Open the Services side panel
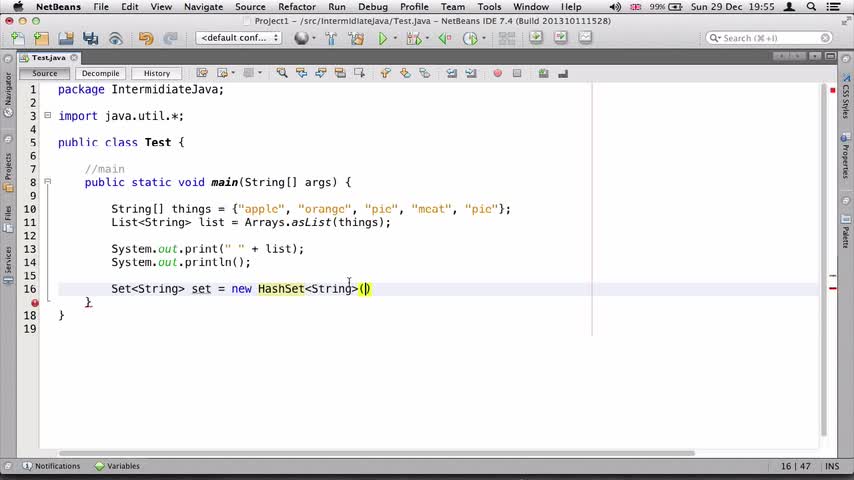The width and height of the screenshot is (854, 480). pyautogui.click(x=8, y=265)
